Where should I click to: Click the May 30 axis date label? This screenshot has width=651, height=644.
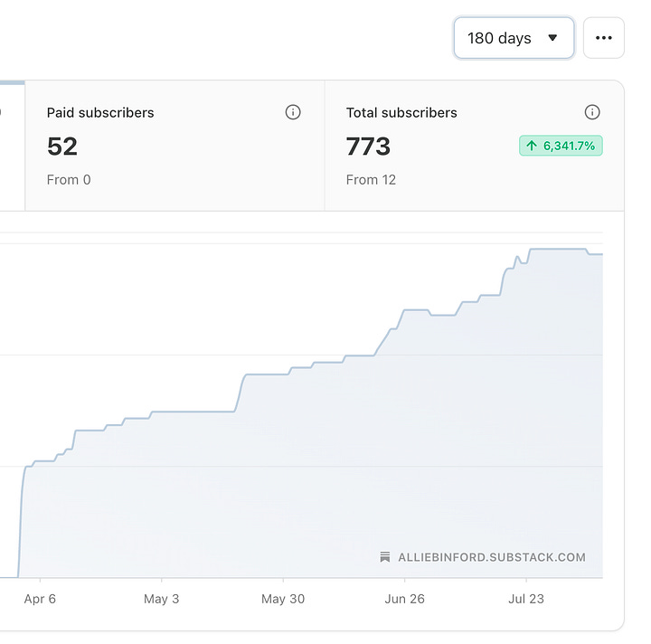283,599
